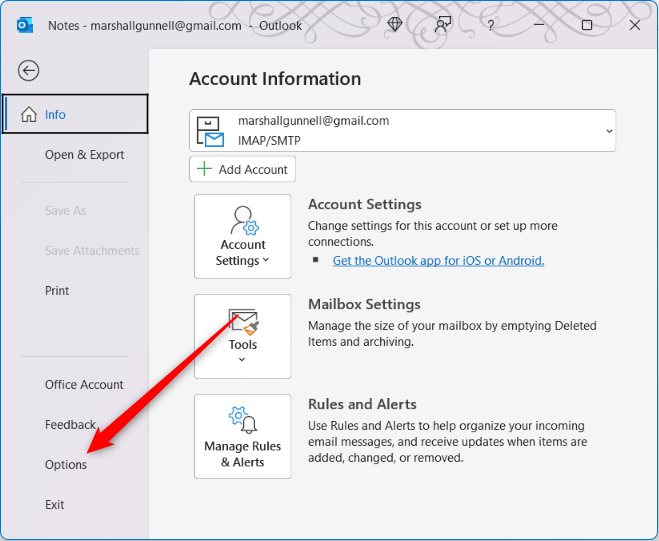Expand the Tools dropdown menu

point(242,336)
